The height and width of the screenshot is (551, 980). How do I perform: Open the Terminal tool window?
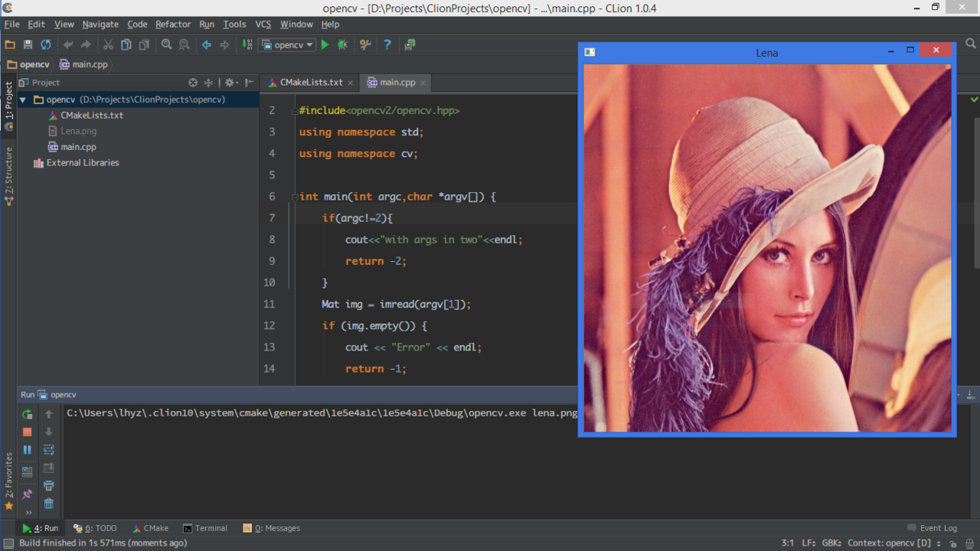pyautogui.click(x=205, y=528)
